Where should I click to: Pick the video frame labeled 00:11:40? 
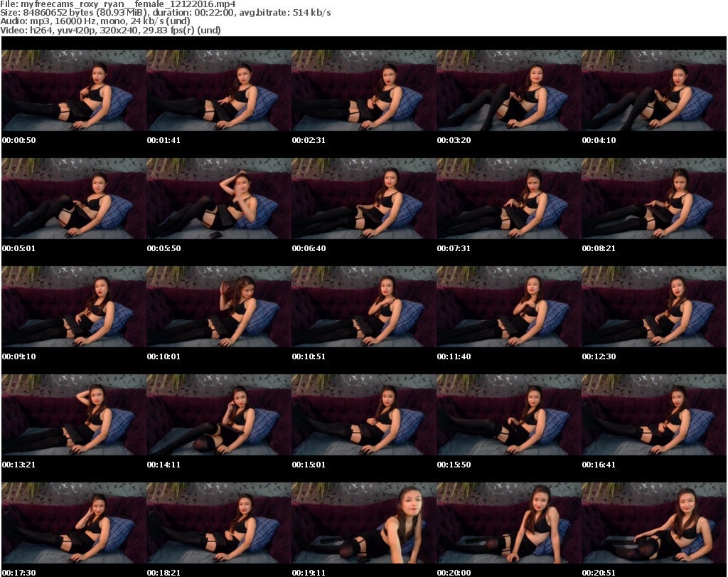[509, 307]
